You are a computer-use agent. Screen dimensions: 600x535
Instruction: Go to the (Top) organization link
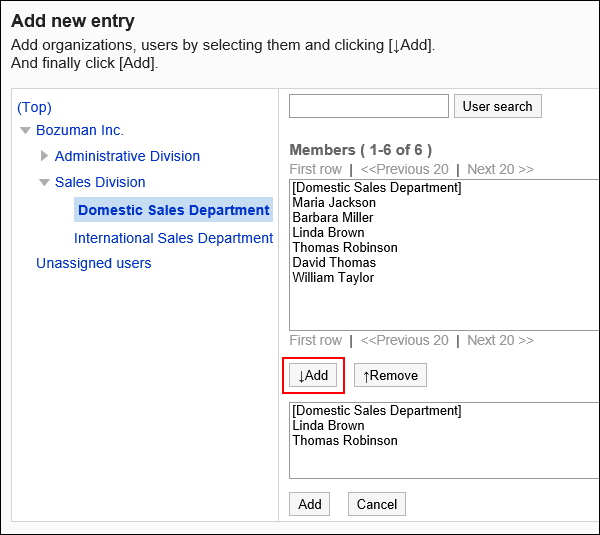pos(34,107)
